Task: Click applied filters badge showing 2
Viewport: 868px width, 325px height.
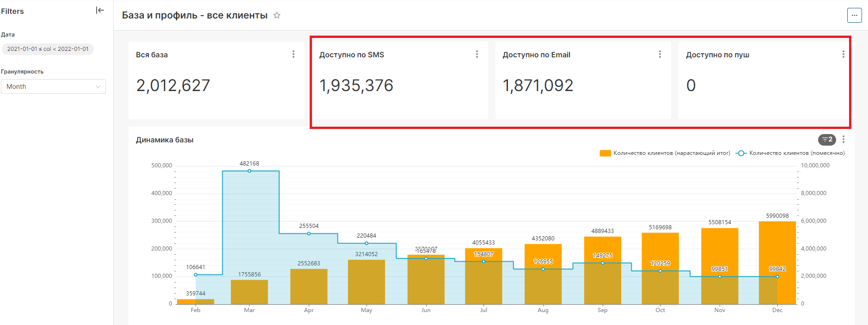Action: tap(827, 139)
